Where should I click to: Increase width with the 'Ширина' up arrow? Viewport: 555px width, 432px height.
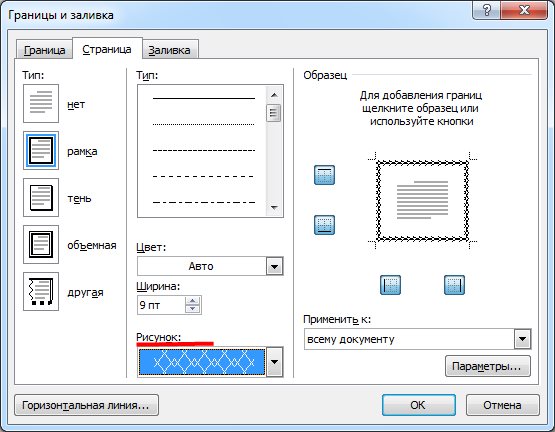[x=192, y=301]
